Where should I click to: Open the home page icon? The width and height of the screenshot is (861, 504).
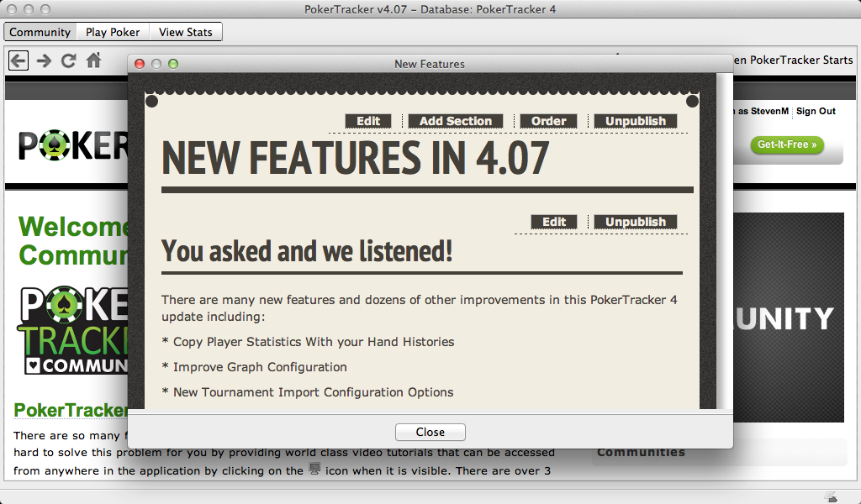(94, 60)
